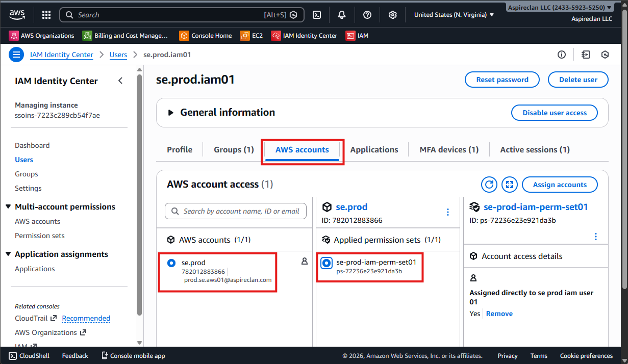The image size is (628, 364).
Task: Collapse Application assignments nav section
Action: (x=8, y=254)
